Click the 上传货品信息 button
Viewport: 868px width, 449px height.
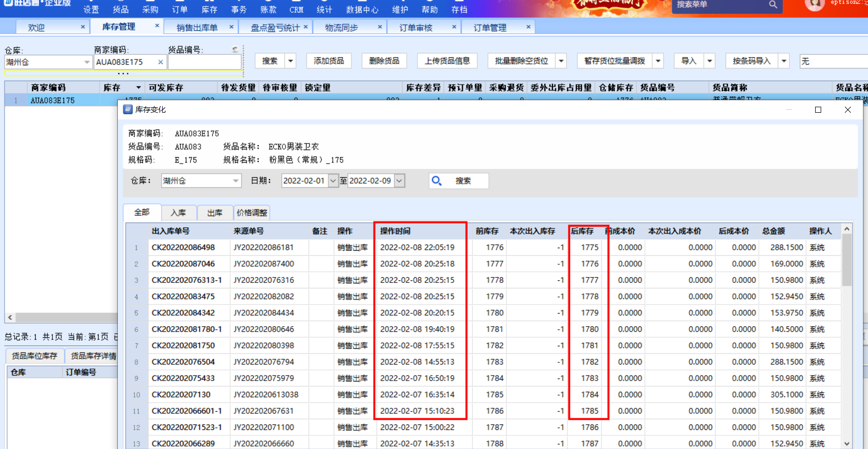tap(447, 61)
